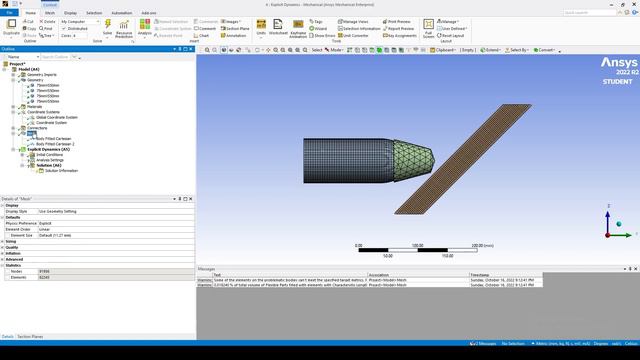Collapse the Statistics section in Details

pyautogui.click(x=2, y=266)
